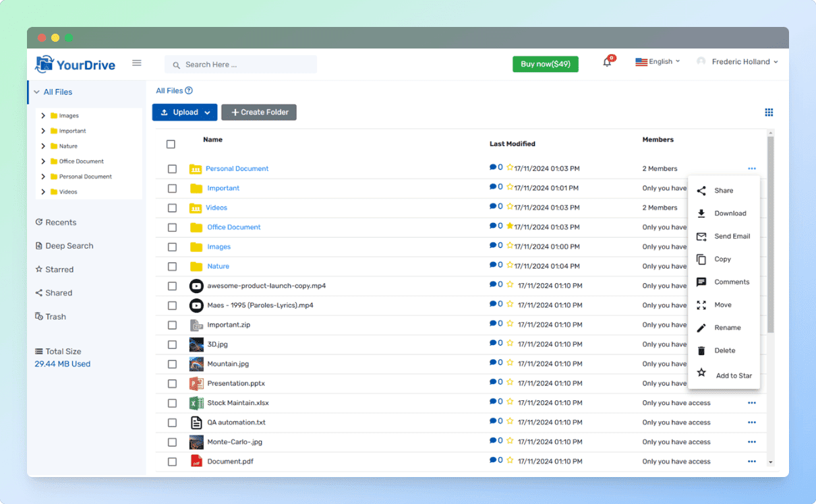
Task: Click the All Files help icon
Action: (x=189, y=91)
